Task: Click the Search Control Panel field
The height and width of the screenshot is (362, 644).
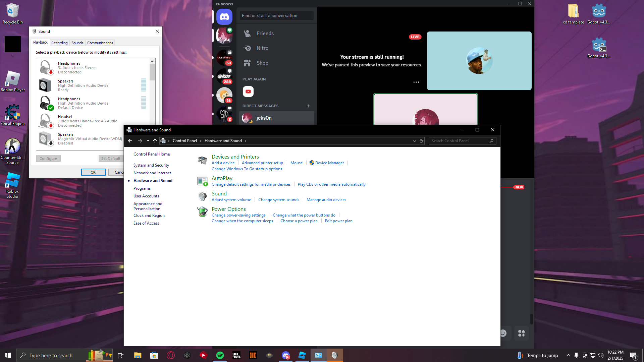Action: (459, 141)
